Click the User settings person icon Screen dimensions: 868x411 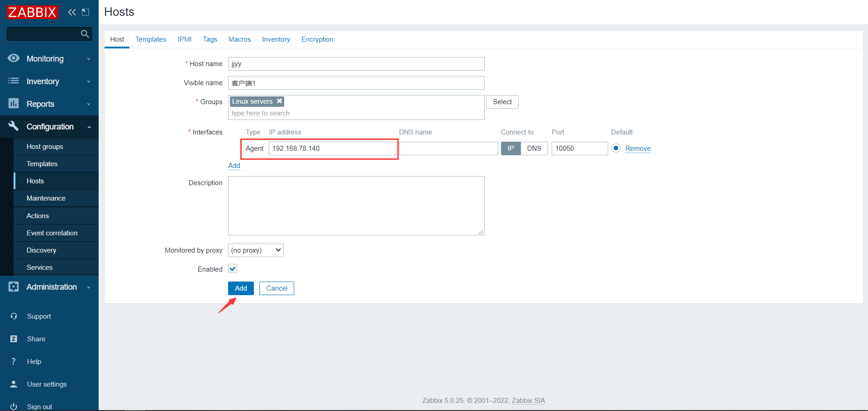point(14,384)
